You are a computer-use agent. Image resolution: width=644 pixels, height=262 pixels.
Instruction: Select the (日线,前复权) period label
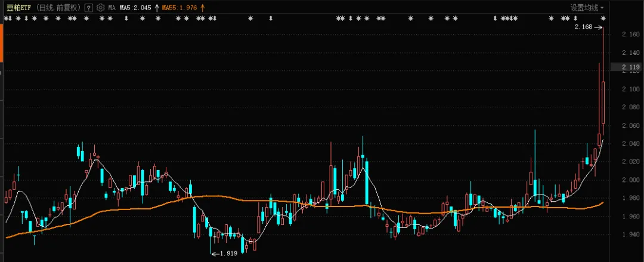point(57,7)
